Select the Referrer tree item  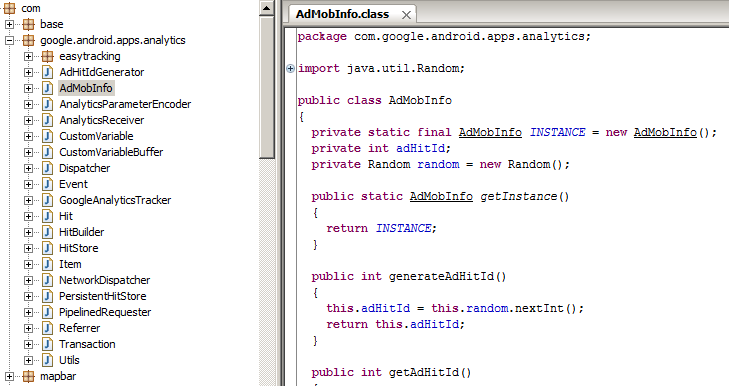80,328
